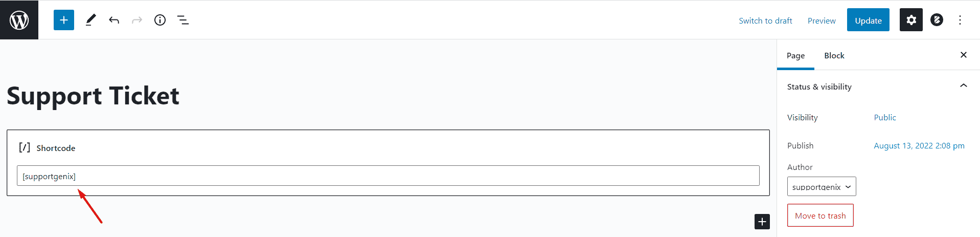The height and width of the screenshot is (237, 980).
Task: Open the block inserter plus button
Action: [64, 20]
